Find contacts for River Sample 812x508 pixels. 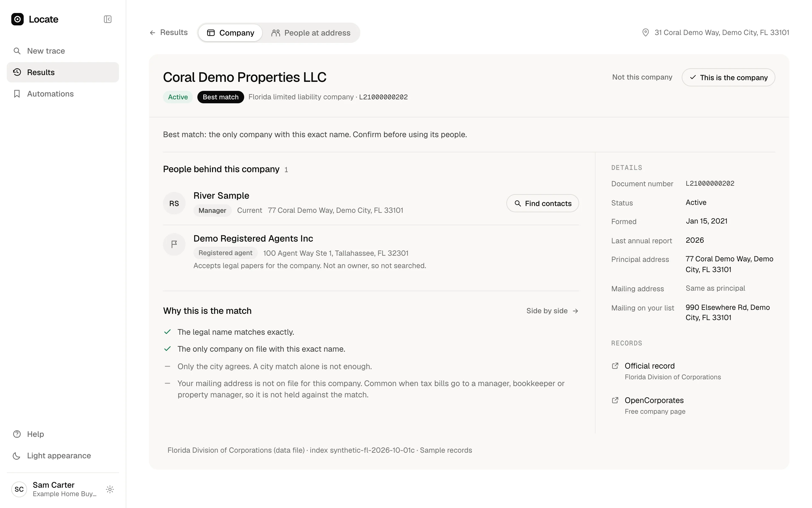[x=542, y=203]
